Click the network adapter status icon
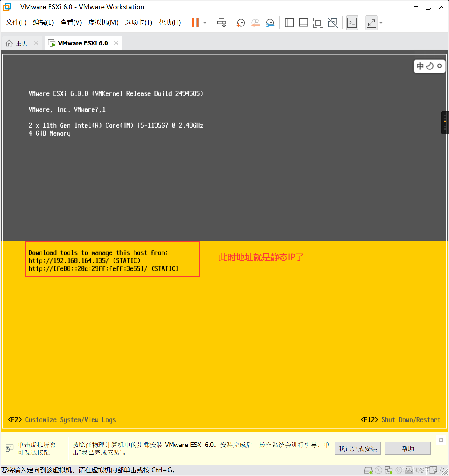Viewport: 449px width, 476px height. [x=389, y=470]
